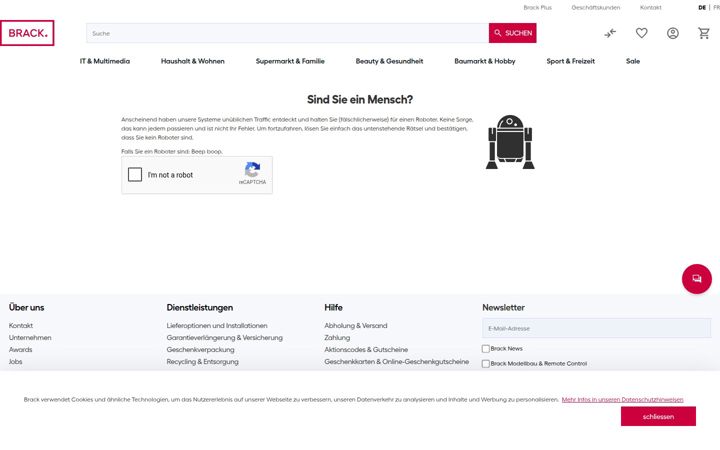This screenshot has height=450, width=720.
Task: Click the Über uns footer heading
Action: (x=27, y=308)
